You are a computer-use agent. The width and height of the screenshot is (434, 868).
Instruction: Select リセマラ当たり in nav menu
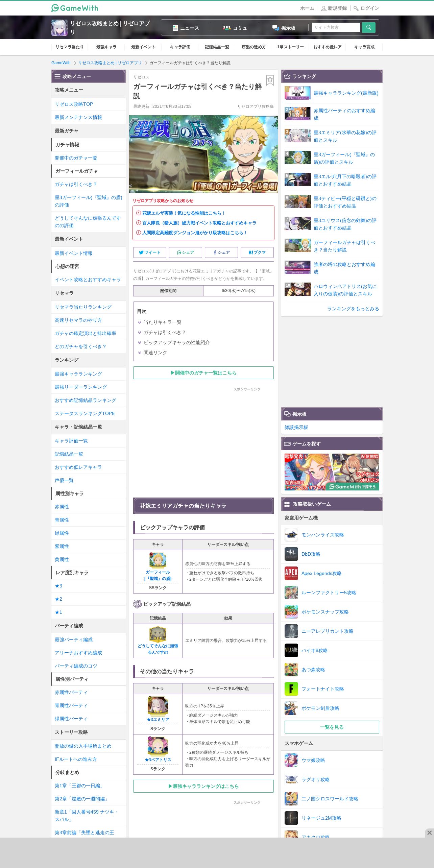pyautogui.click(x=70, y=47)
